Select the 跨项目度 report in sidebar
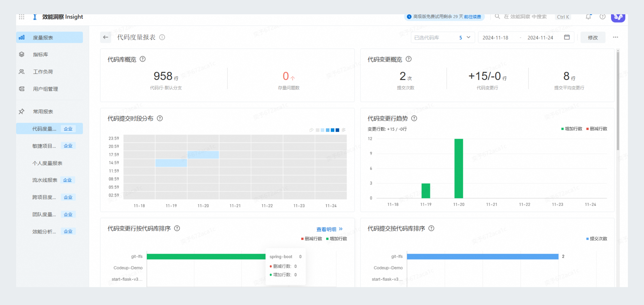This screenshot has height=305, width=644. [49, 197]
